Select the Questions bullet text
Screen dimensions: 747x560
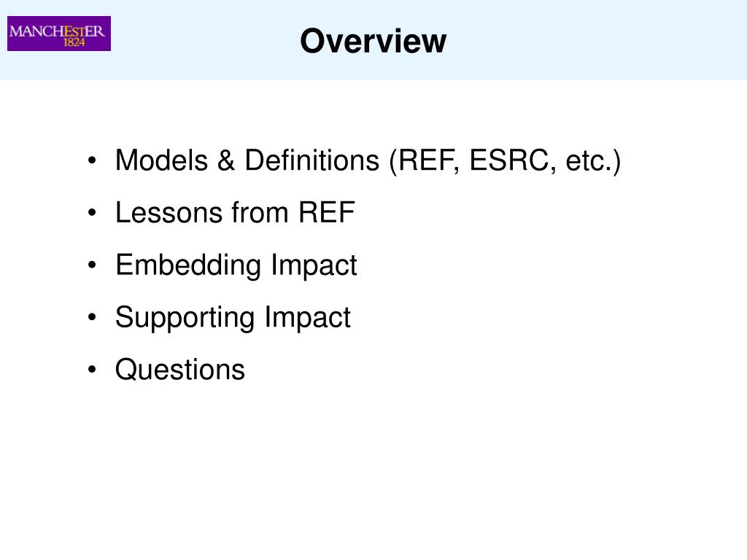point(180,370)
